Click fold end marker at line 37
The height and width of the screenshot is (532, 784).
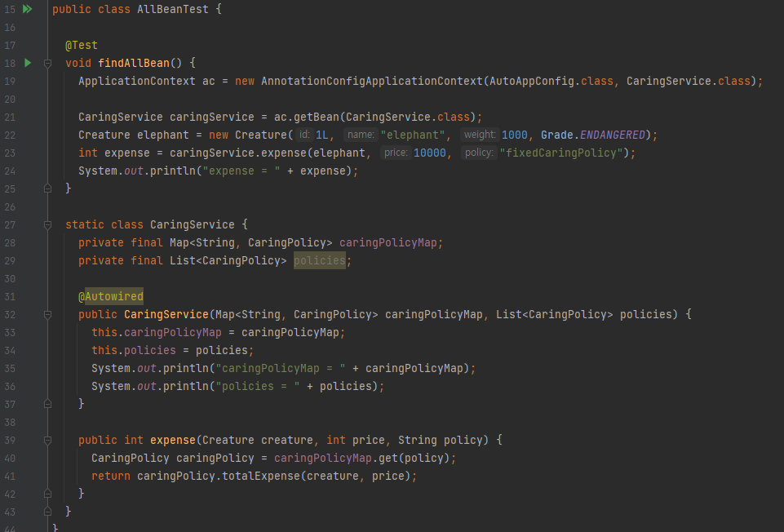coord(47,404)
